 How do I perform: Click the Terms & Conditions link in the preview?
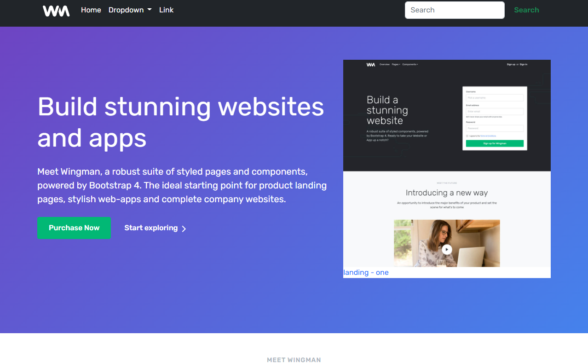[489, 136]
